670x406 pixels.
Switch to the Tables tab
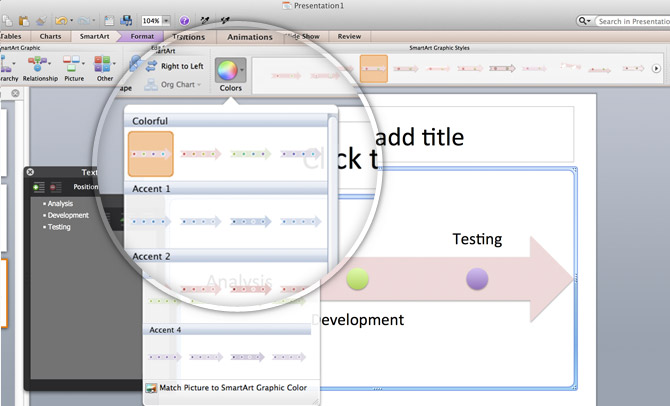coord(12,36)
